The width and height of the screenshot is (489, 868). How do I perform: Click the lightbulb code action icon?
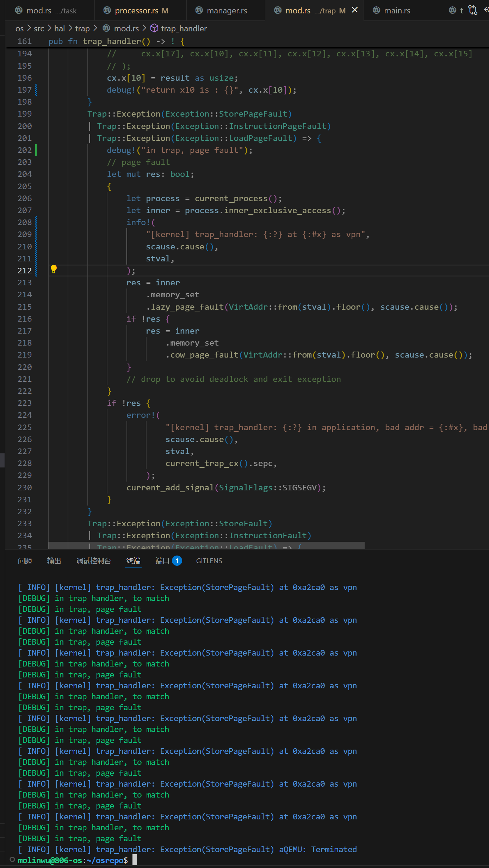[x=54, y=269]
